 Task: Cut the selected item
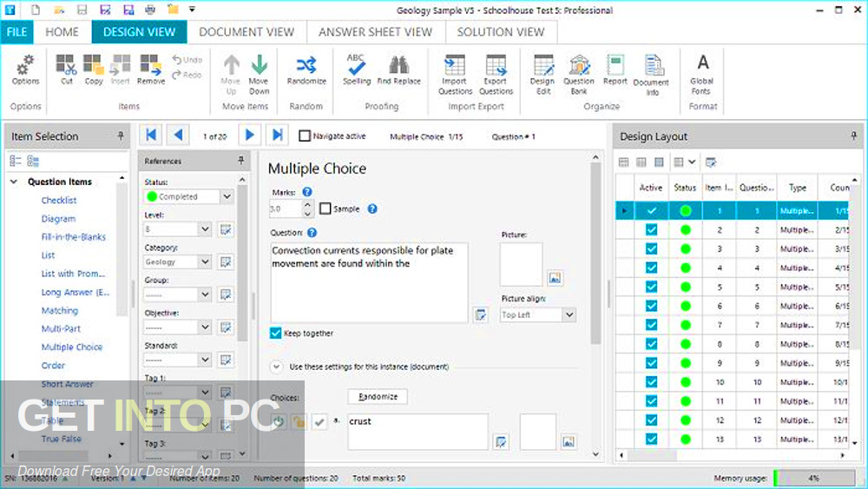coord(67,70)
